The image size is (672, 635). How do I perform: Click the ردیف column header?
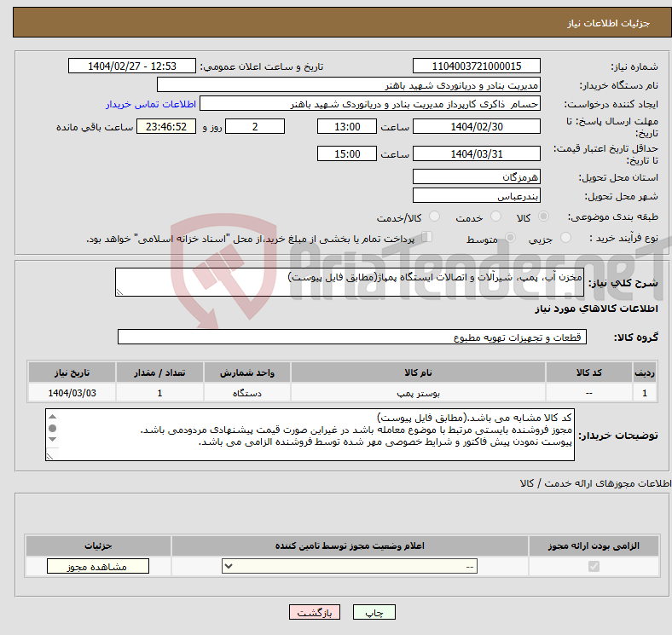[645, 372]
